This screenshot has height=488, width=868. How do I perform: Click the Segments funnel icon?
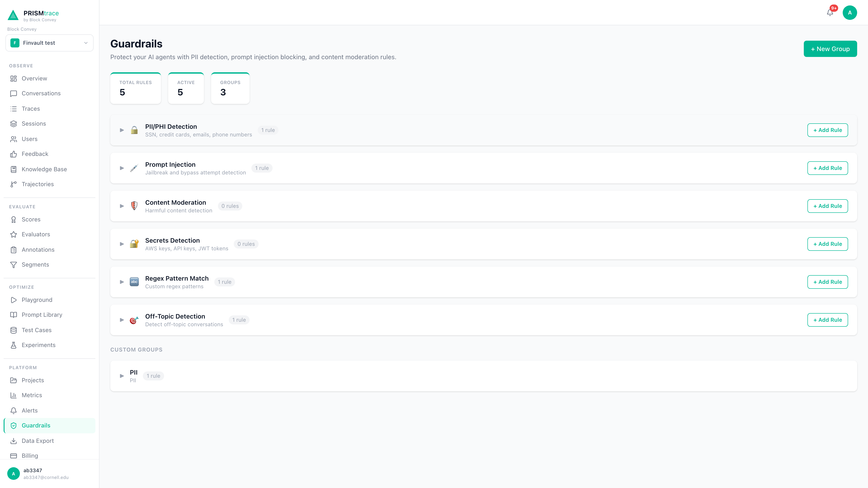(14, 265)
